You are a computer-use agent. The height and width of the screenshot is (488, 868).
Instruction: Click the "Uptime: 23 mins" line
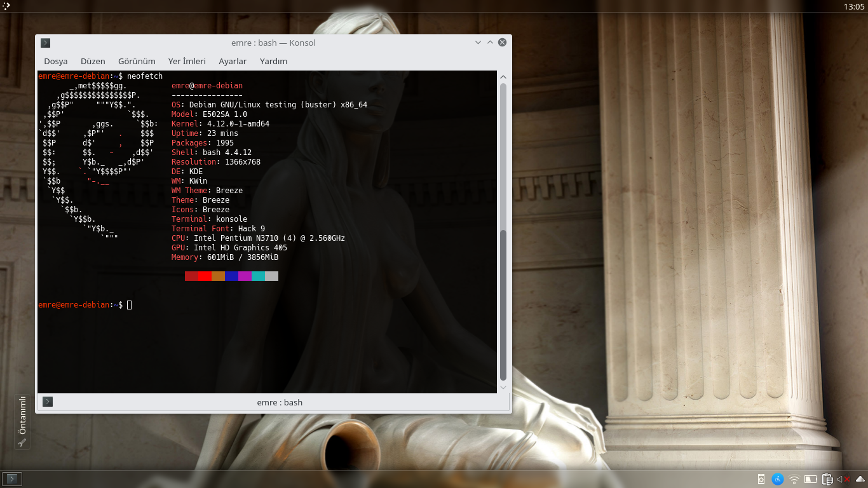pos(205,133)
